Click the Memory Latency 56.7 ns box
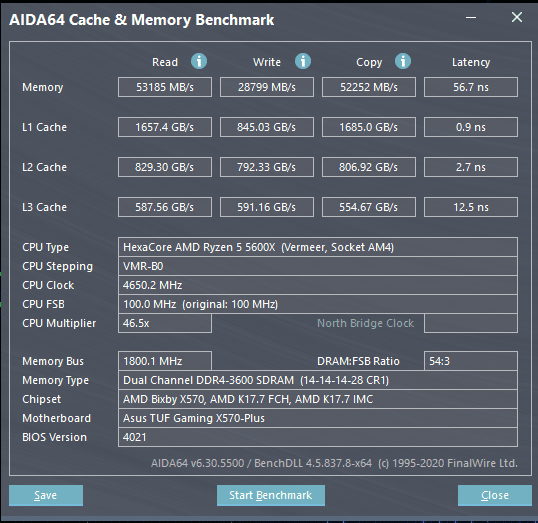Viewport: 538px width, 523px height. [x=471, y=87]
